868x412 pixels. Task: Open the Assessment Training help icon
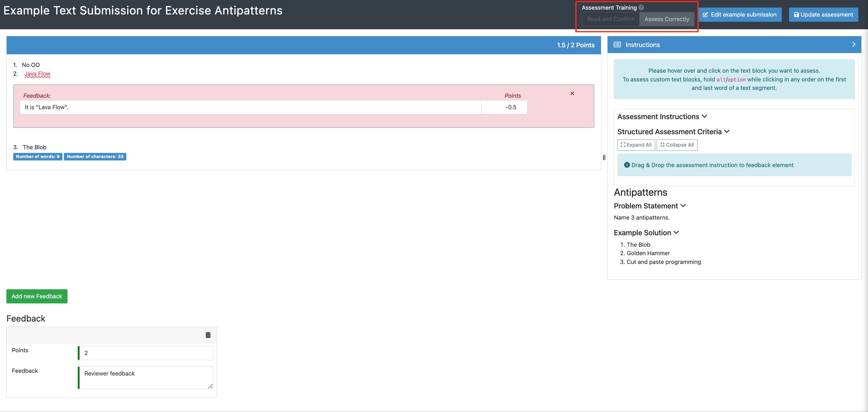[x=641, y=7]
